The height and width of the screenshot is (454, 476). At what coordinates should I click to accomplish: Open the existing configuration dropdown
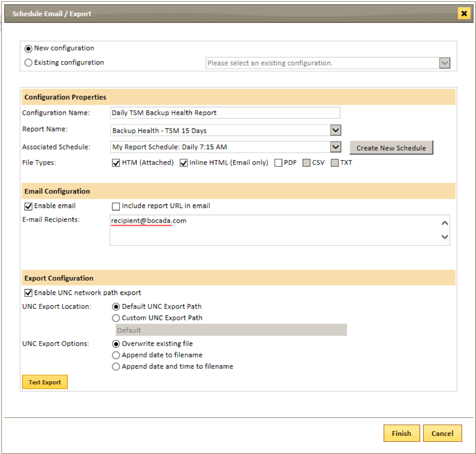point(444,63)
